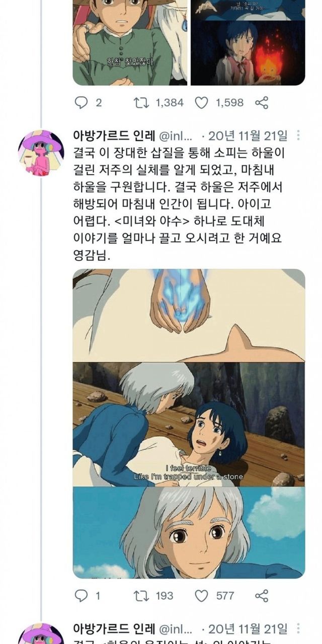View the silver-haired Sophie close-up image
The width and height of the screenshot is (322, 644).
coord(189,532)
